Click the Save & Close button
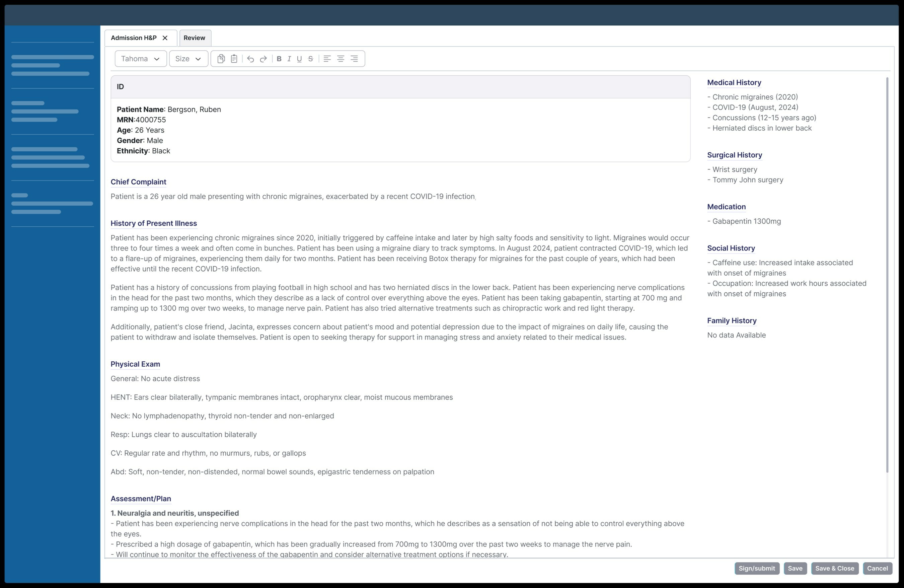 click(834, 568)
